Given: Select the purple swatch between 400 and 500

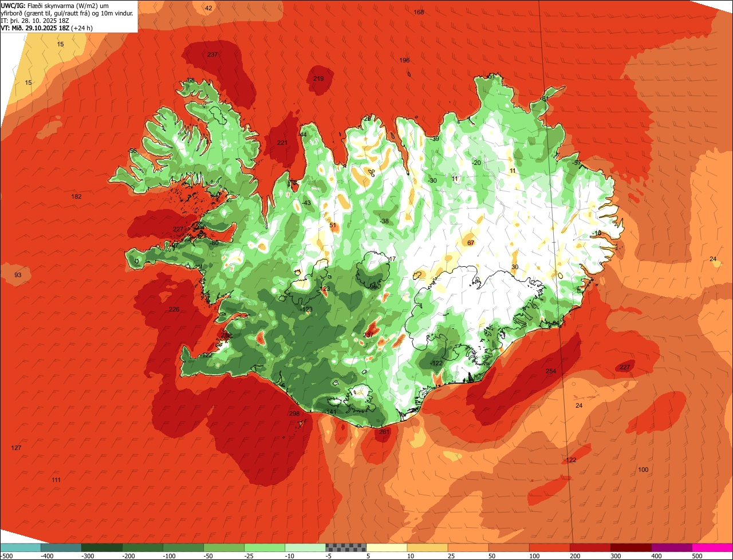Looking at the screenshot, I should pyautogui.click(x=671, y=547).
